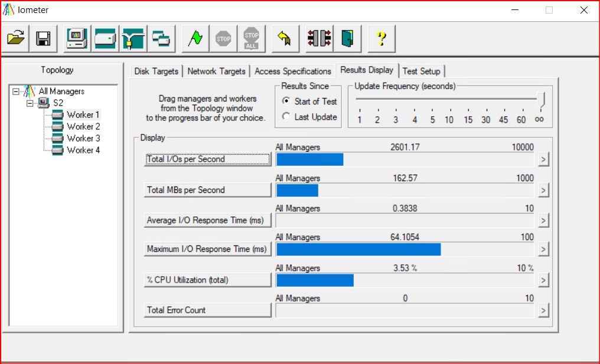Collapse the S2 manager tree node
This screenshot has height=364, width=600.
30,103
